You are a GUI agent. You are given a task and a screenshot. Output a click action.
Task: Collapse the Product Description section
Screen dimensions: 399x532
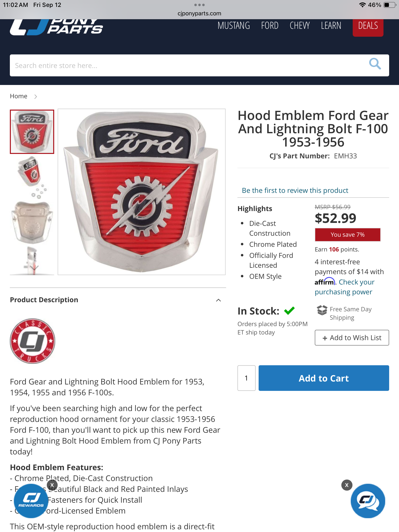218,300
